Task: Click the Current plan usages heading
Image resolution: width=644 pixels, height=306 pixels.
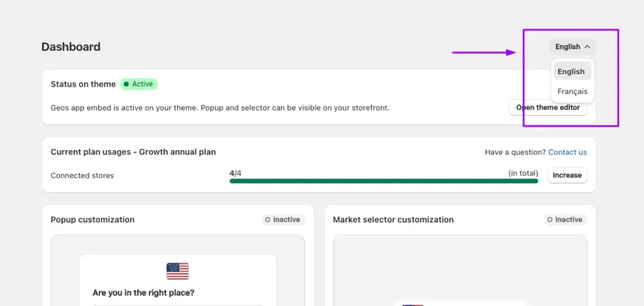Action: [x=133, y=152]
